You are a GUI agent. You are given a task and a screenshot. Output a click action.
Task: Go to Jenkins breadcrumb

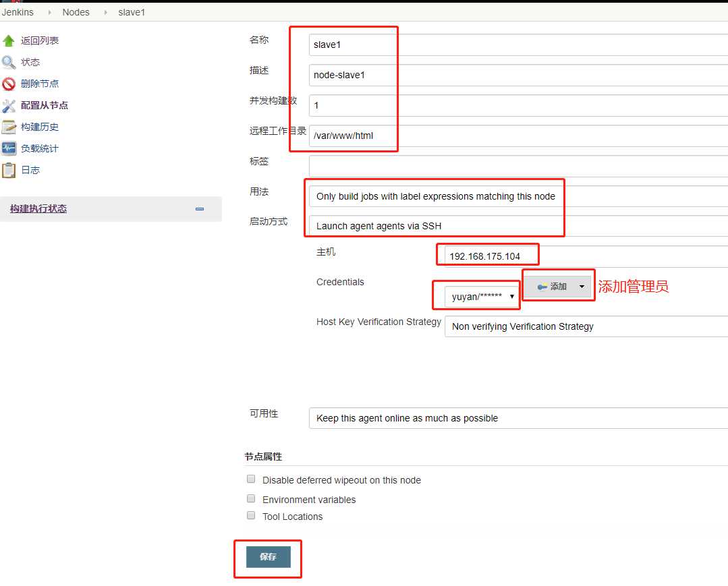coord(18,12)
